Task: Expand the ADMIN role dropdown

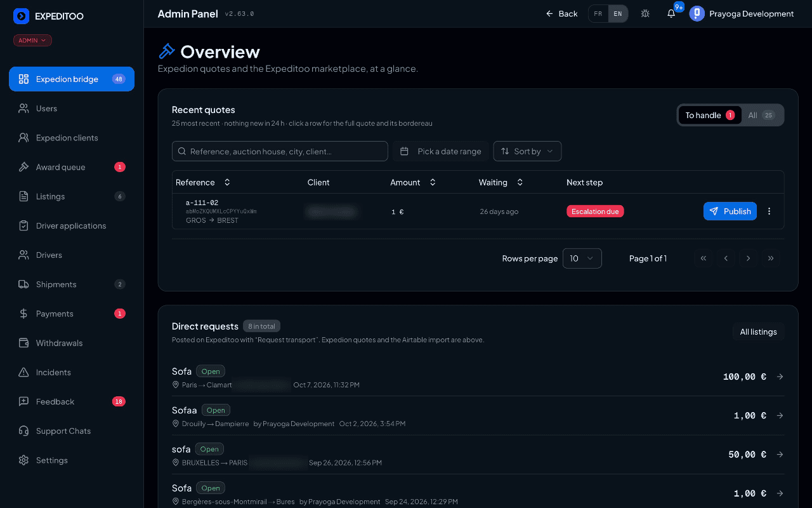Action: [32, 41]
